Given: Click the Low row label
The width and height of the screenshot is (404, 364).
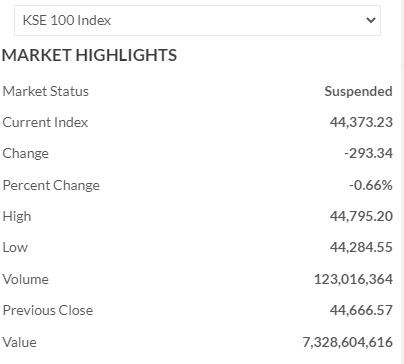Looking at the screenshot, I should [x=15, y=248].
